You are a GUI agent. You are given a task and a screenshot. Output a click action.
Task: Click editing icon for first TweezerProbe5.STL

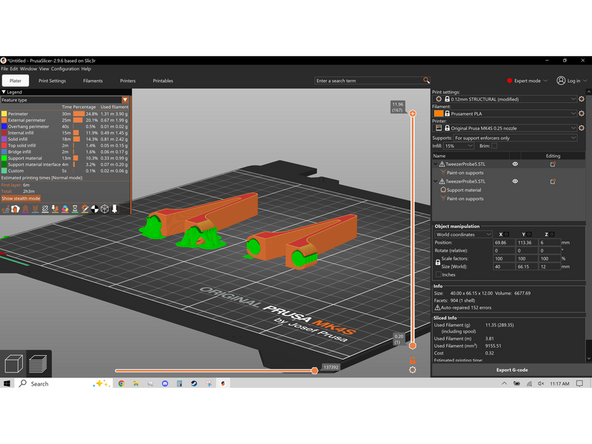pos(553,164)
